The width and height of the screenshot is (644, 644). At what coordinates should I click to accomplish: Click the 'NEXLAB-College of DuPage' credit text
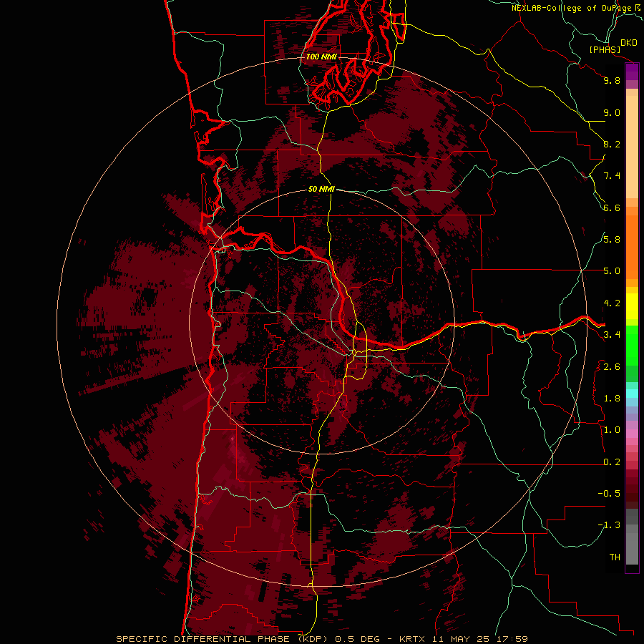(571, 8)
